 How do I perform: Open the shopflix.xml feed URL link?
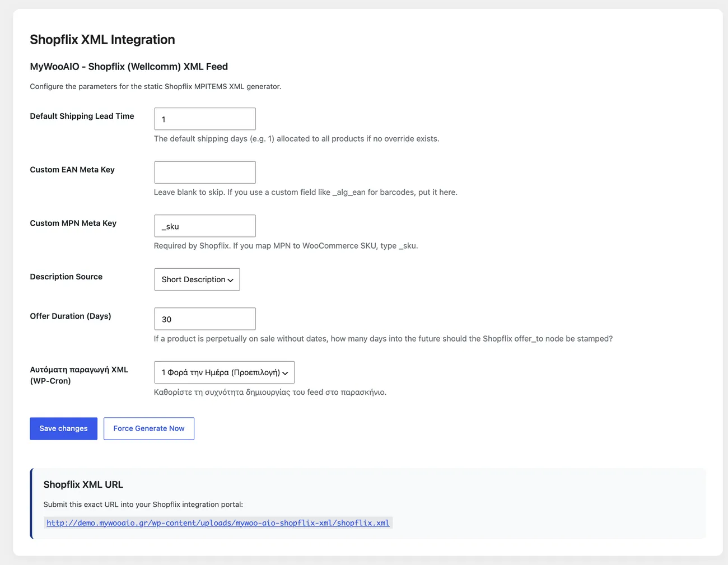218,523
